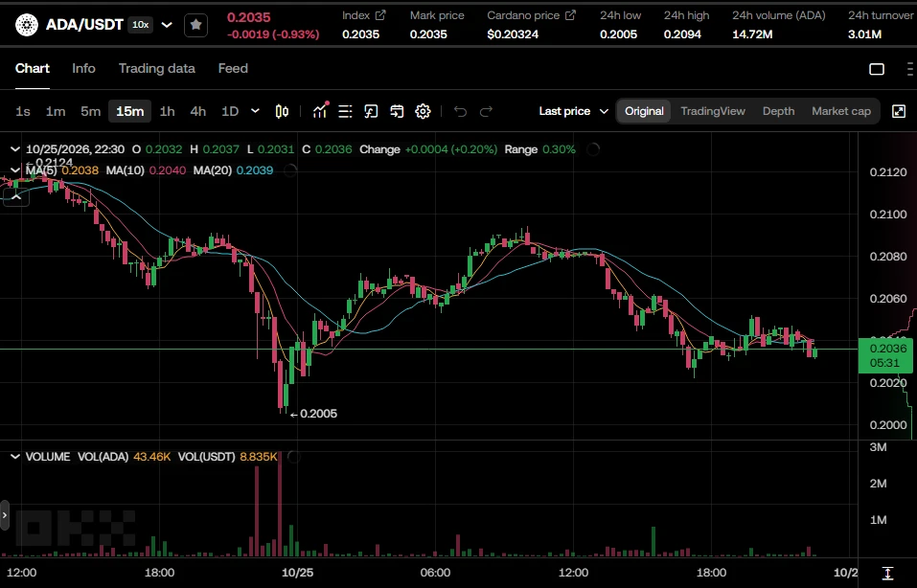The width and height of the screenshot is (917, 588).
Task: Change the 10x leverage badge
Action: [x=140, y=25]
